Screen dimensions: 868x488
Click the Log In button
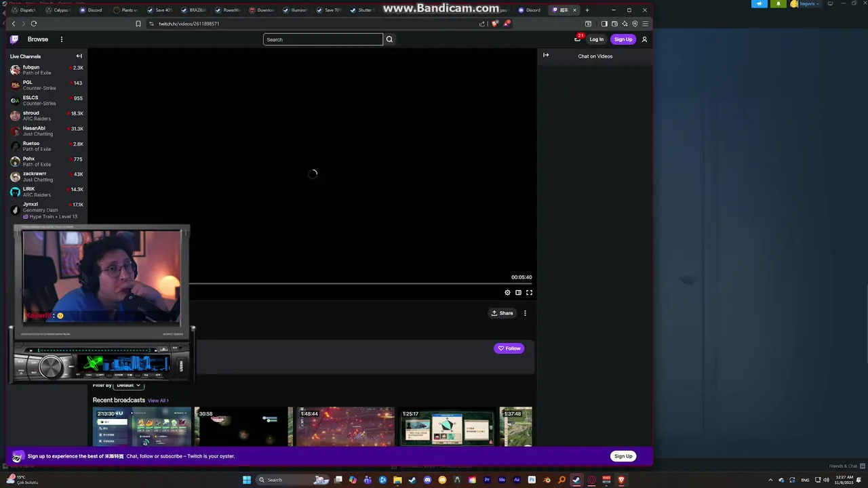pos(597,39)
